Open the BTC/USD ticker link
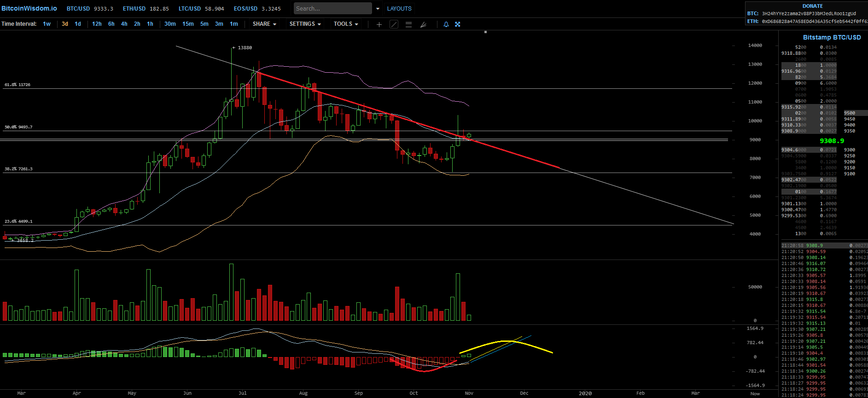Viewport: 868px width, 398px height. point(90,8)
